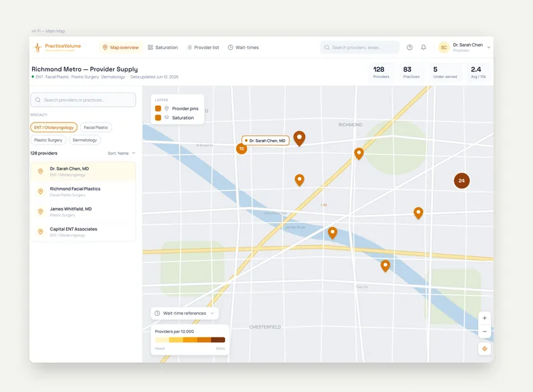Open the Provider list tab
The width and height of the screenshot is (533, 392).
point(203,47)
